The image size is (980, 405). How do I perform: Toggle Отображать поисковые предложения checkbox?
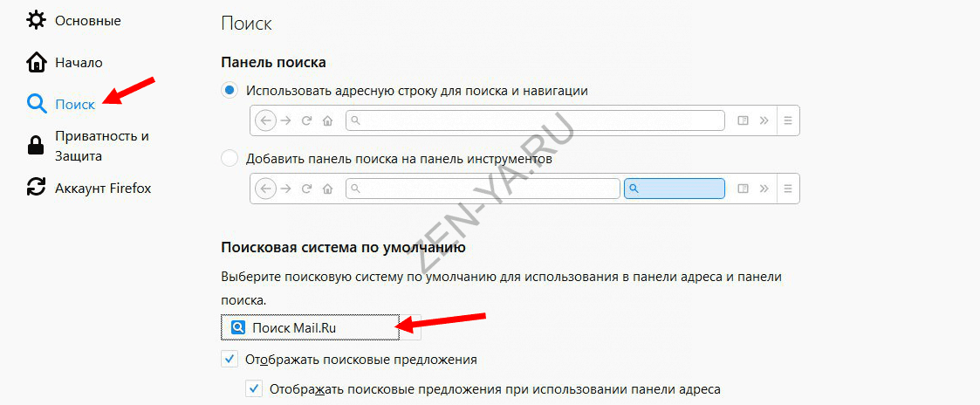[x=230, y=360]
